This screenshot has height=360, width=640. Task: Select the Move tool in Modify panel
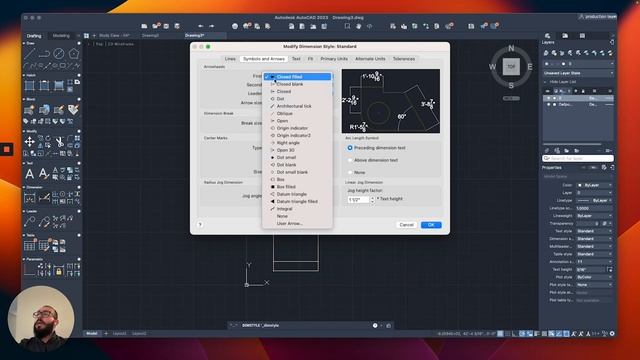pyautogui.click(x=29, y=142)
